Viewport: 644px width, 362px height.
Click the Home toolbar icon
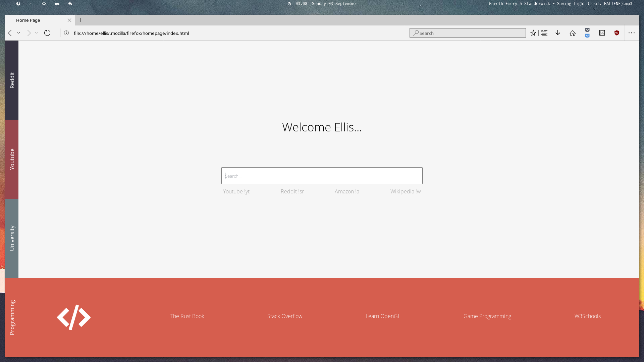click(573, 33)
